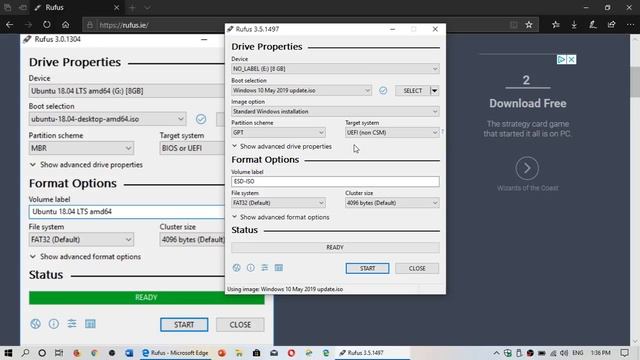Viewport: 640px width, 360px height.
Task: Click CLOSE in the Rufus 3.0.1304 image
Action: pyautogui.click(x=240, y=324)
